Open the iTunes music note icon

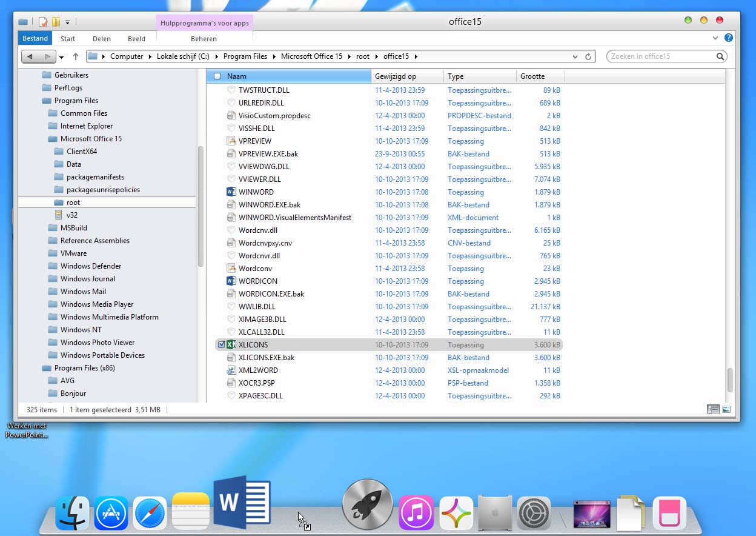pos(416,513)
